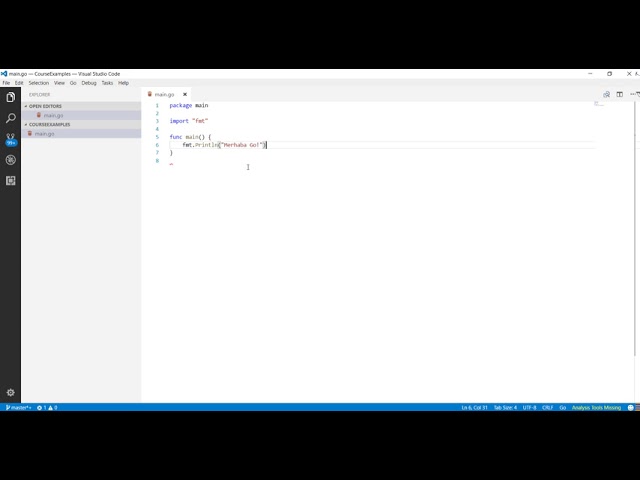Open the Help menu

point(124,83)
